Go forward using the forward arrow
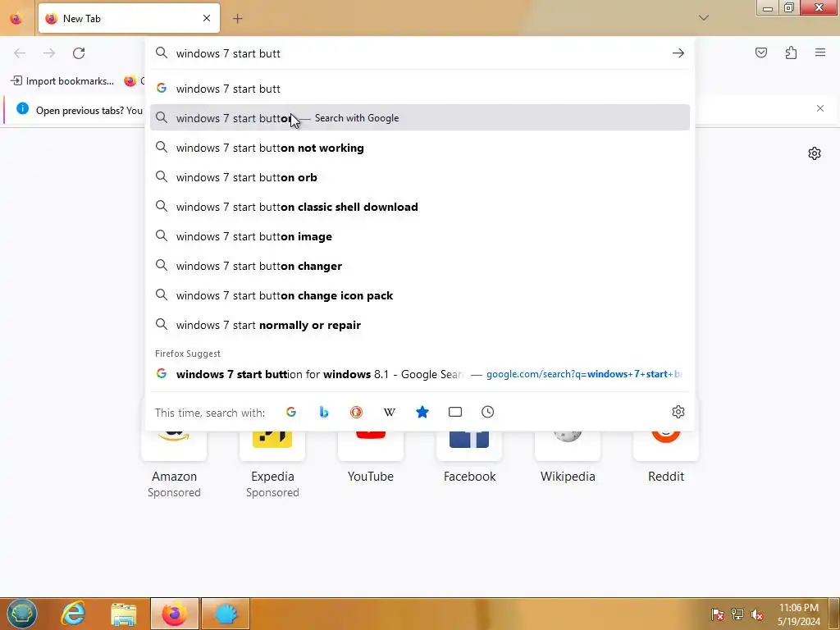Image resolution: width=840 pixels, height=630 pixels. pos(49,53)
